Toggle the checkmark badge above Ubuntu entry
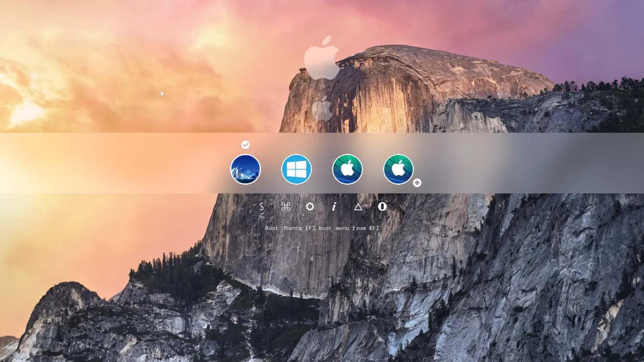Screen dimensions: 644x362 [245, 145]
